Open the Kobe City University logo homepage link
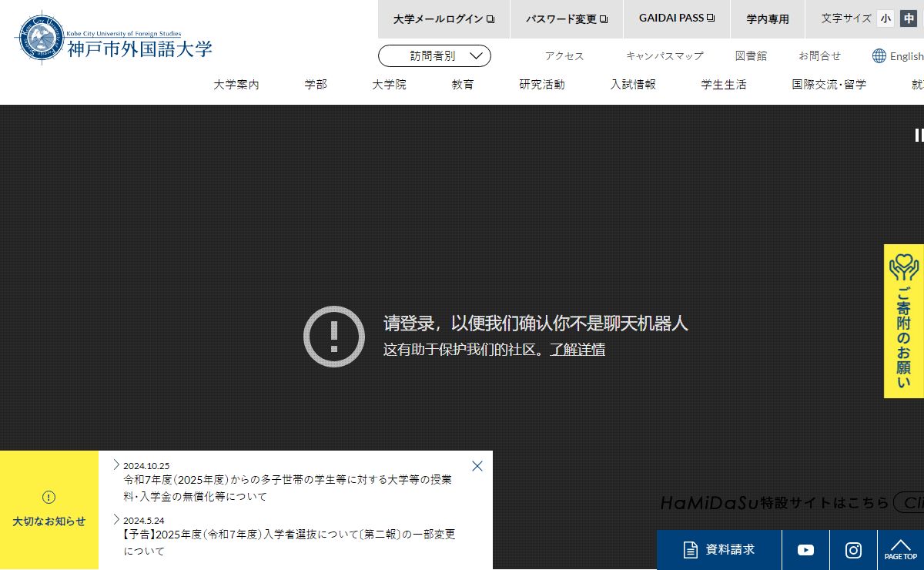Image resolution: width=924 pixels, height=570 pixels. click(114, 38)
